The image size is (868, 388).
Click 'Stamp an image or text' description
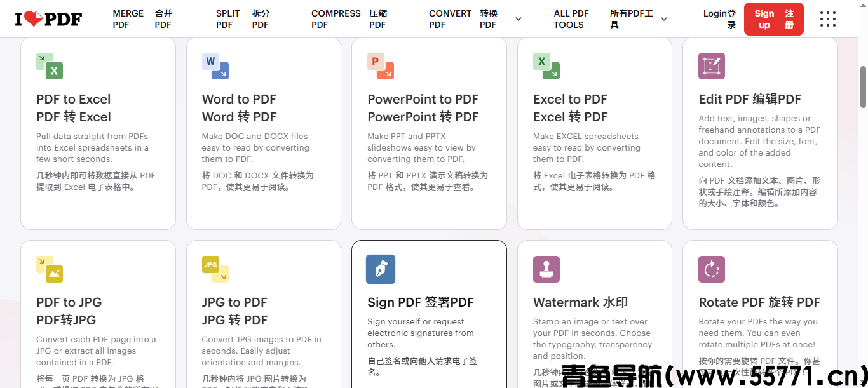[x=593, y=338]
